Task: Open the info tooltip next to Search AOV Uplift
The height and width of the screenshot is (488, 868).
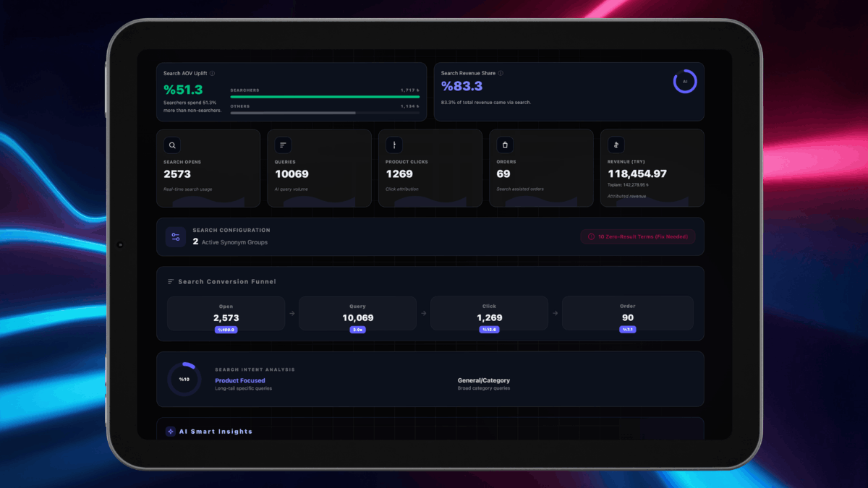Action: (212, 72)
